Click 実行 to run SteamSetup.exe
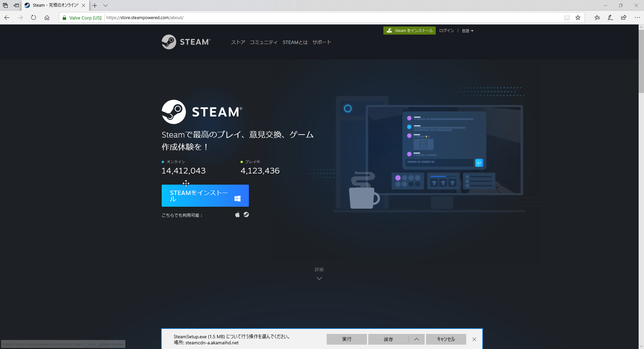 click(347, 339)
